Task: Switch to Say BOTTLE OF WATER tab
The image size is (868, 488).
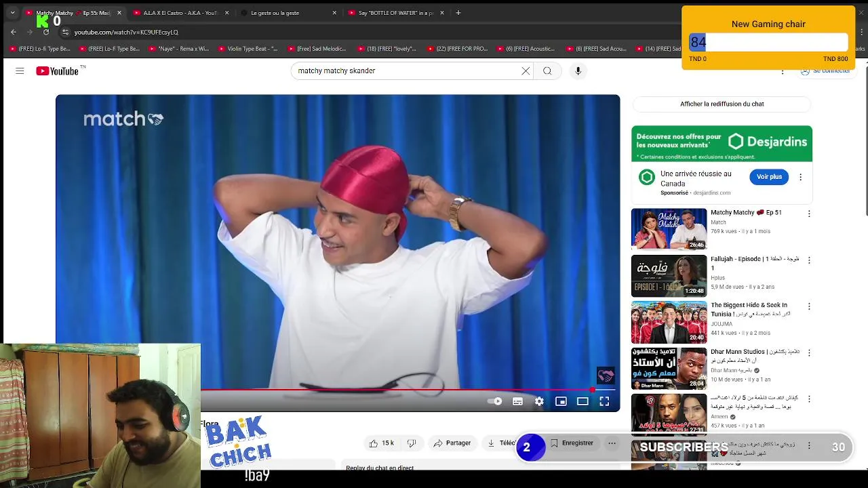Action: (396, 13)
